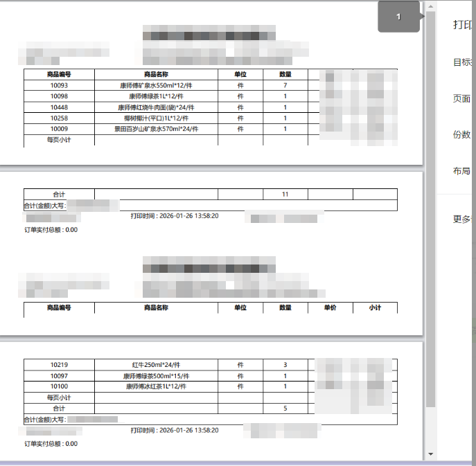Click 景田百岁山矿泉水570ml*24/件 cell
This screenshot has height=466, width=476.
[156, 129]
